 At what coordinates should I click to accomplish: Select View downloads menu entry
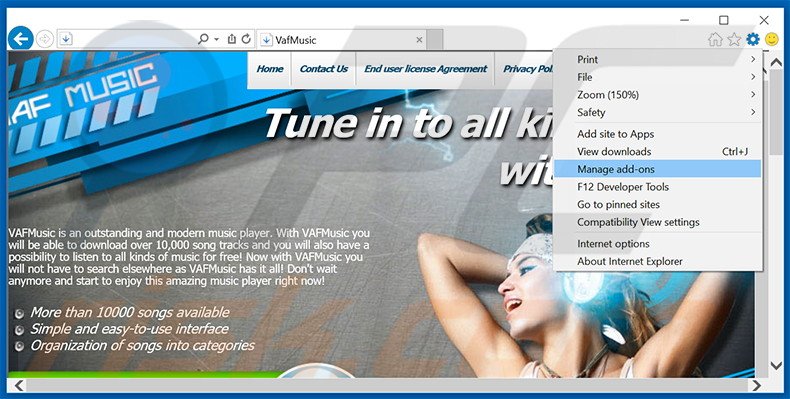tap(658, 152)
